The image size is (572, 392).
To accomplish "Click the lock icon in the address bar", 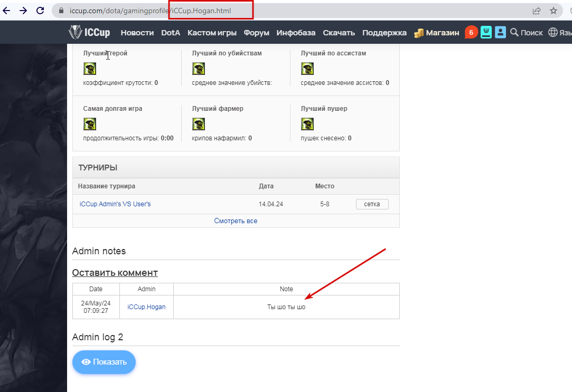I will [61, 11].
